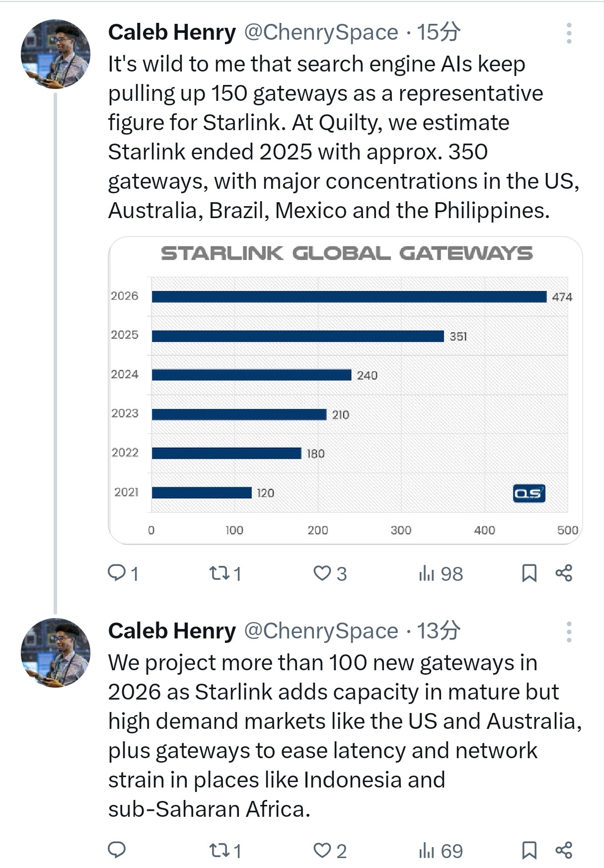The width and height of the screenshot is (604, 868).
Task: Open Caleb Henry's avatar on first tweet
Action: click(x=55, y=54)
